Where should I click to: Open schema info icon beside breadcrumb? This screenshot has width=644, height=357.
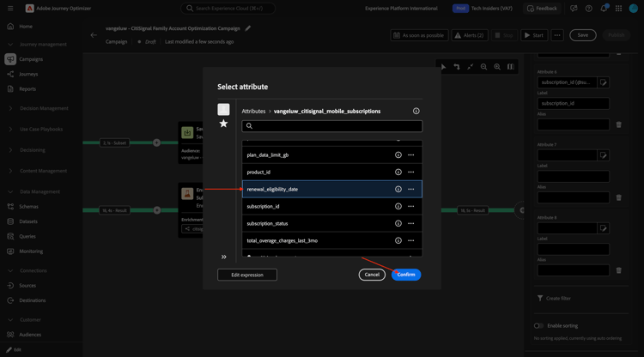[x=416, y=112]
